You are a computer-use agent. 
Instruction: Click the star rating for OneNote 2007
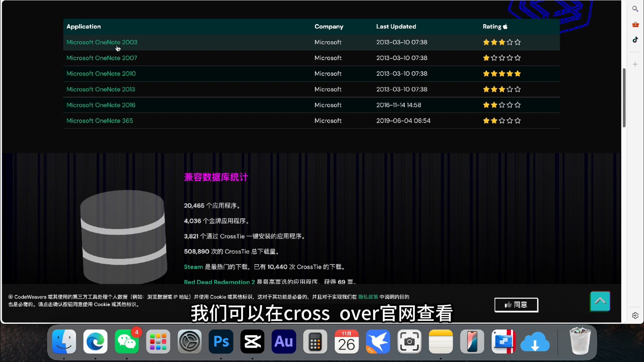(x=502, y=58)
